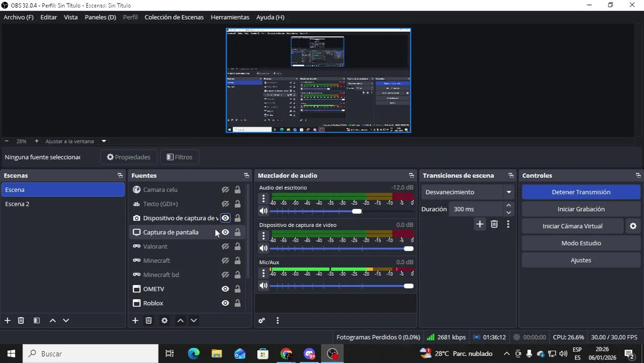
Task: Open advanced audio properties gears icon
Action: 262,321
